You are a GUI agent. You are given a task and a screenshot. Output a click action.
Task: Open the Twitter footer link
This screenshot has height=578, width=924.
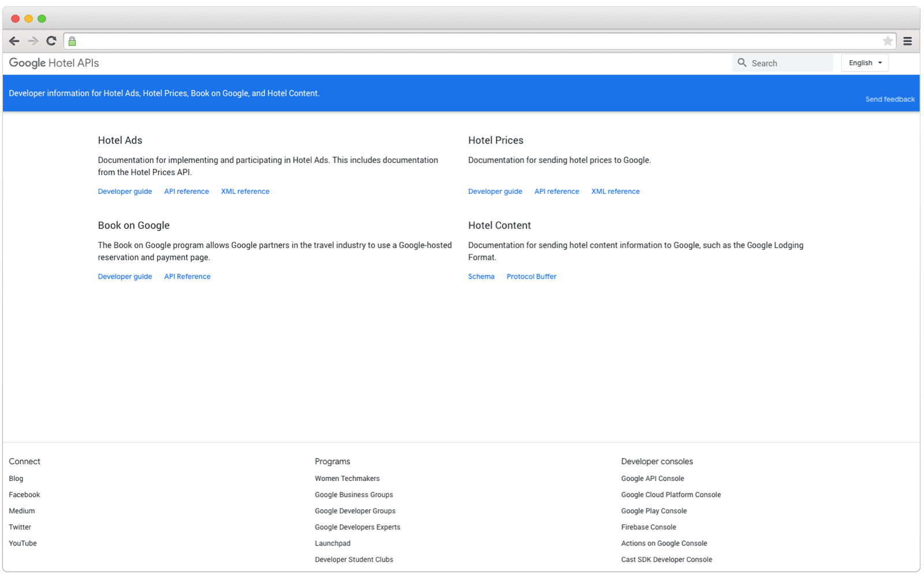click(20, 527)
